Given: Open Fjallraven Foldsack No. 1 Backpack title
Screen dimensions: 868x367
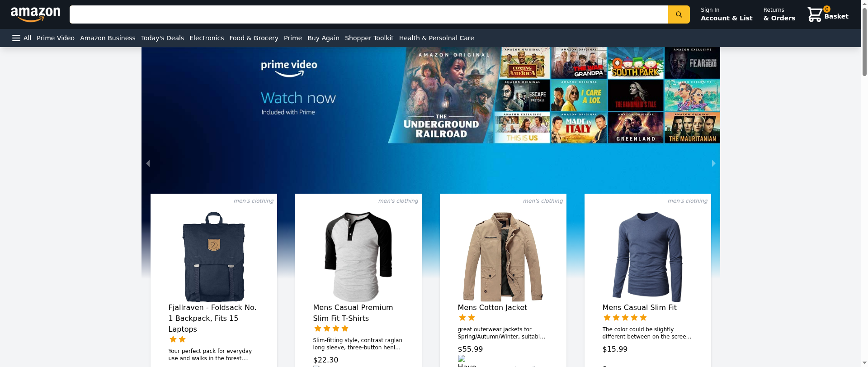Looking at the screenshot, I should point(213,318).
